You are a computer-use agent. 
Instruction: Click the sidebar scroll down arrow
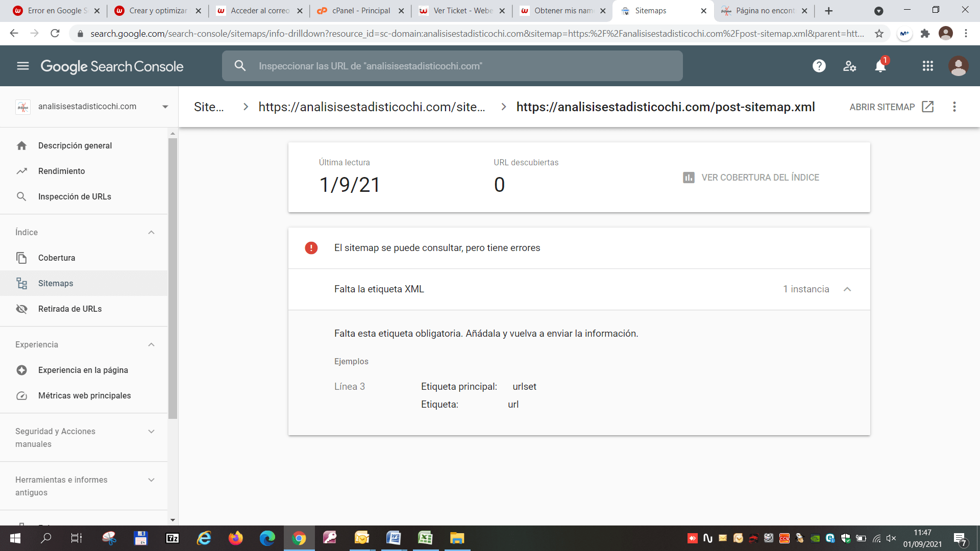coord(173,520)
